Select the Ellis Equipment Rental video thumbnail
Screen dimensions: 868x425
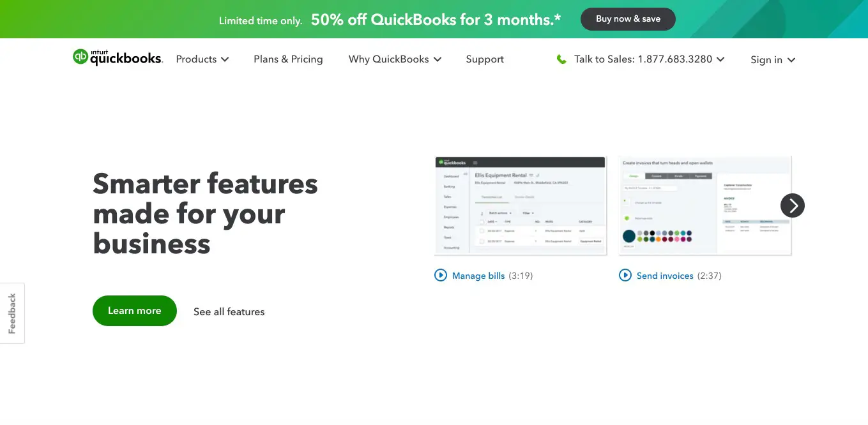[x=520, y=206]
